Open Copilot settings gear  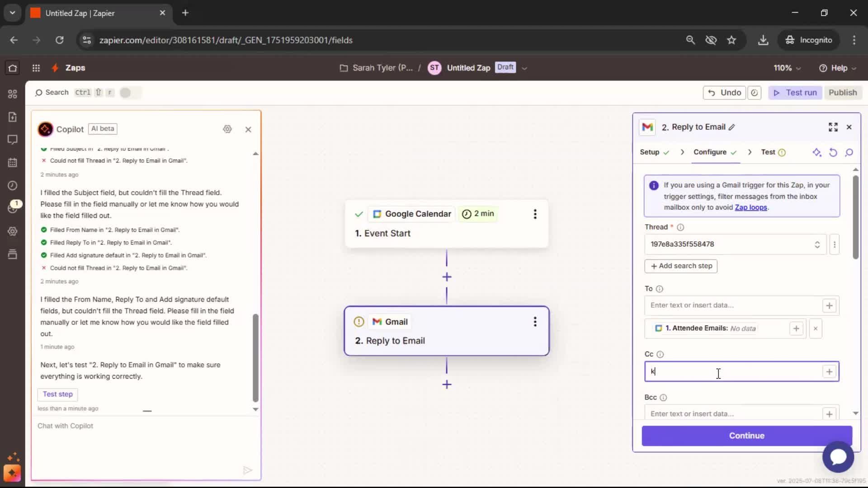227,129
